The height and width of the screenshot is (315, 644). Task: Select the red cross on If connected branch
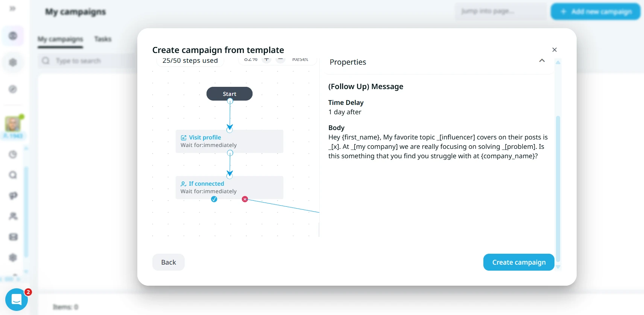pos(245,199)
